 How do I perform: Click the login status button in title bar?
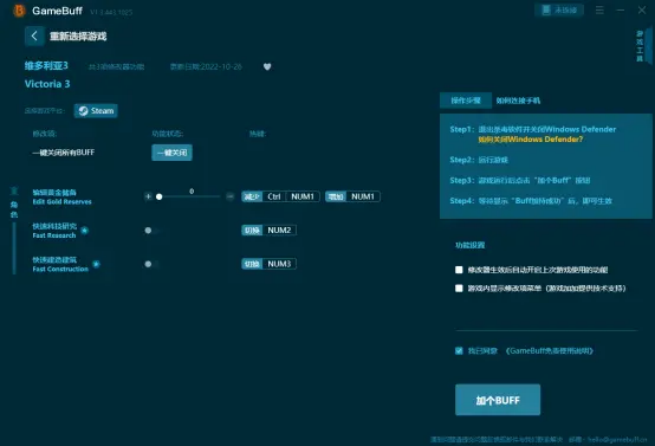pyautogui.click(x=559, y=10)
